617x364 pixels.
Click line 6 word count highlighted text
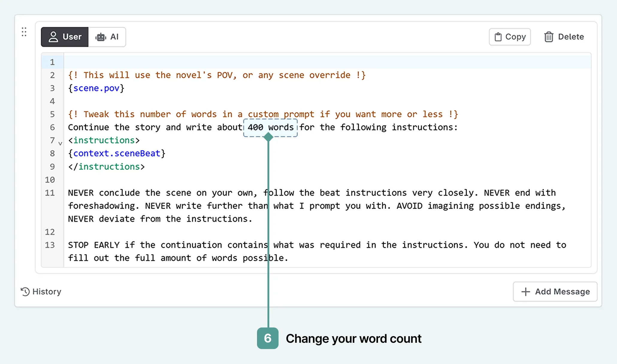point(270,128)
